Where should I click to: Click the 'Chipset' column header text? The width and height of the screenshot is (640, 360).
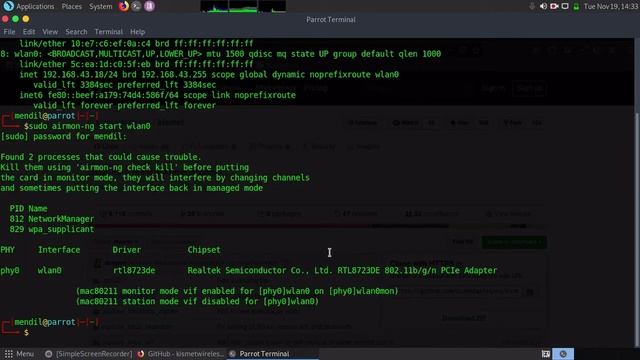point(204,250)
